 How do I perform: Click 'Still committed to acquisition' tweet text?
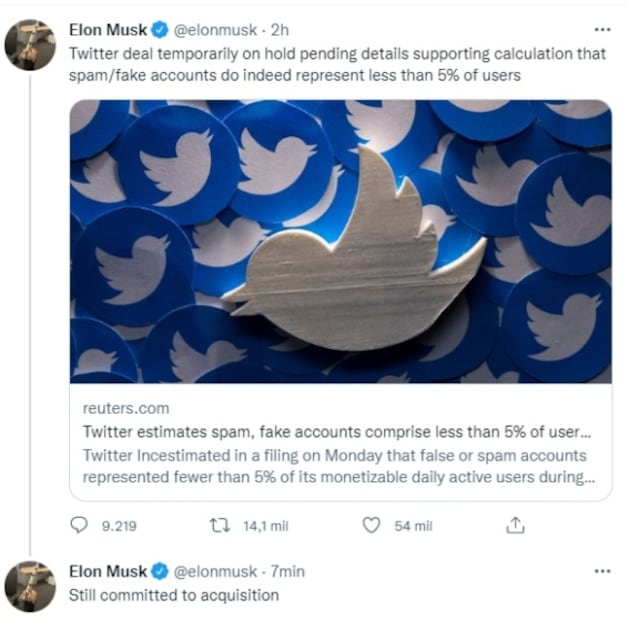point(173,595)
